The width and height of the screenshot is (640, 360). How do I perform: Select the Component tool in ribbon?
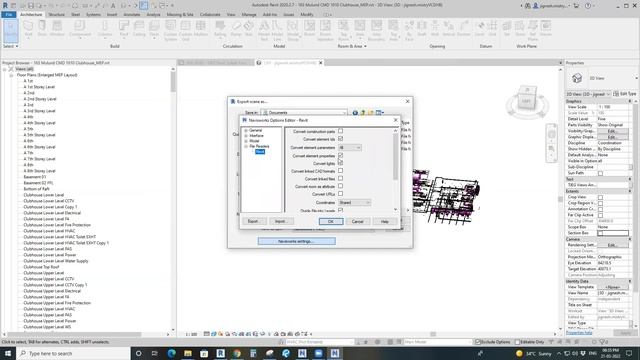(x=80, y=29)
